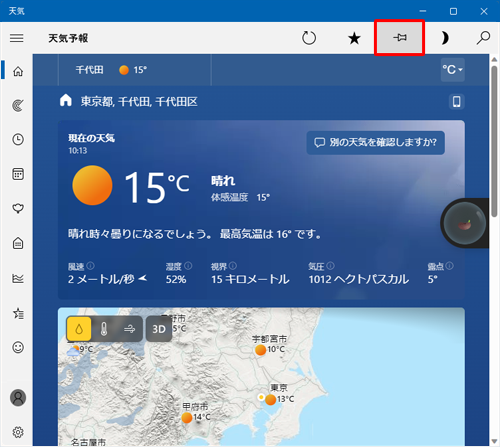This screenshot has width=500, height=447.
Task: Show info for 気圧 pressure
Action: click(x=330, y=266)
